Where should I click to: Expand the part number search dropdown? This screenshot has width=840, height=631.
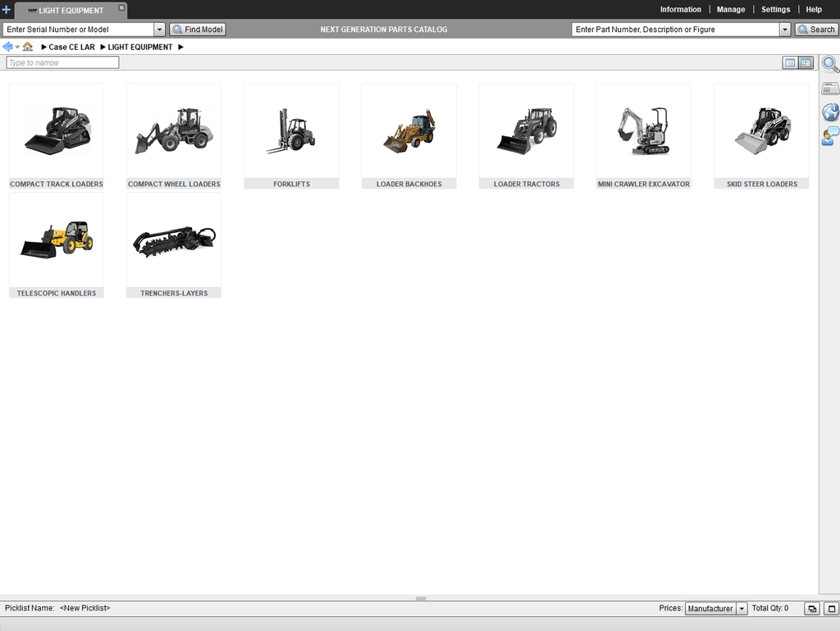tap(785, 30)
